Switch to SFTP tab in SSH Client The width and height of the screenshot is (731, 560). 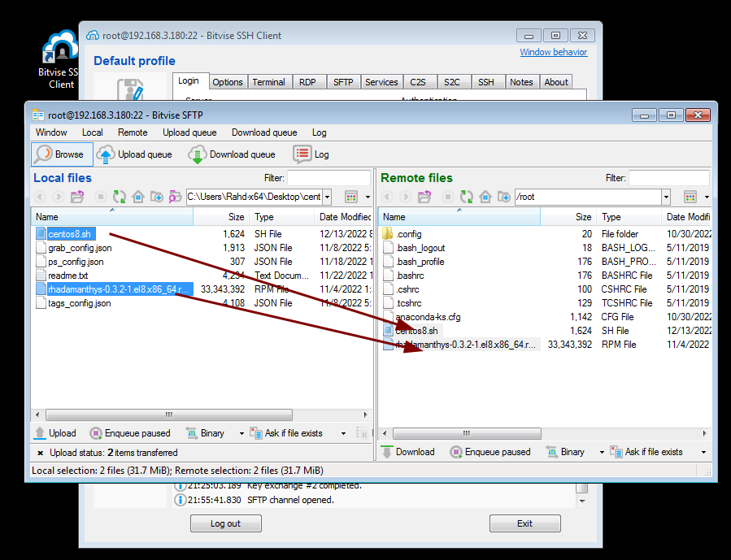click(343, 82)
